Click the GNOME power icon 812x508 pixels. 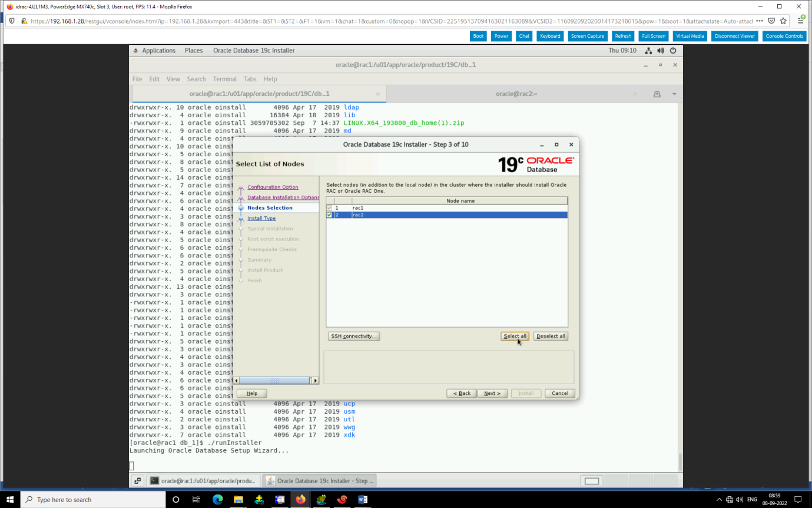[673, 51]
